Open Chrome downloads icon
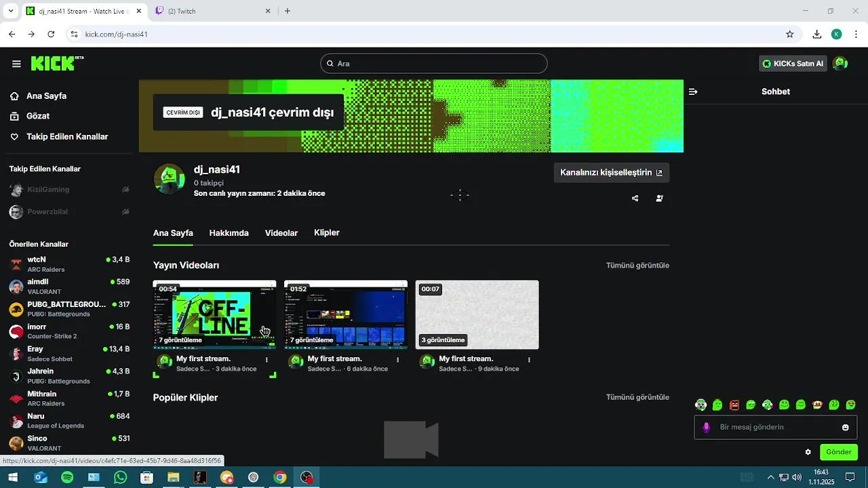This screenshot has width=868, height=488. point(817,34)
